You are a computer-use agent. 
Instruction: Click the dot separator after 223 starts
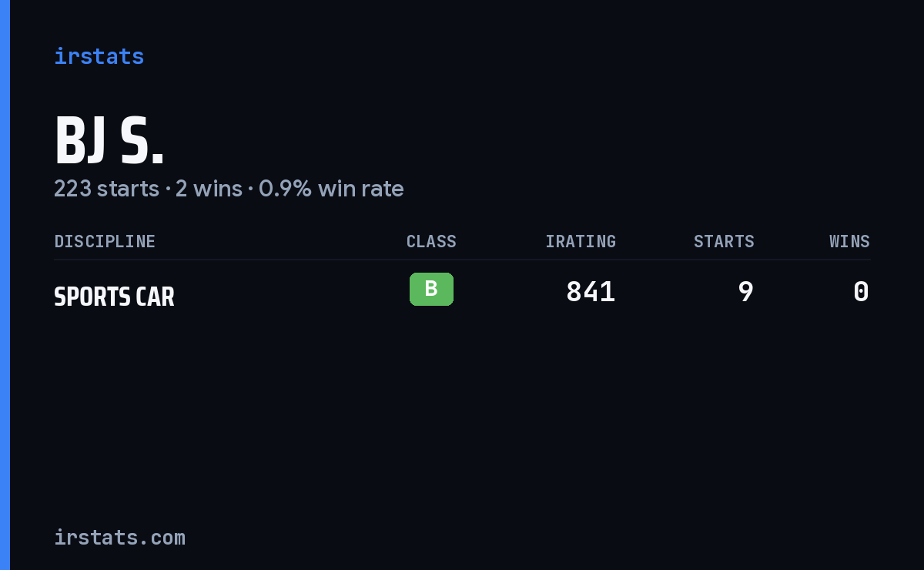pos(167,189)
